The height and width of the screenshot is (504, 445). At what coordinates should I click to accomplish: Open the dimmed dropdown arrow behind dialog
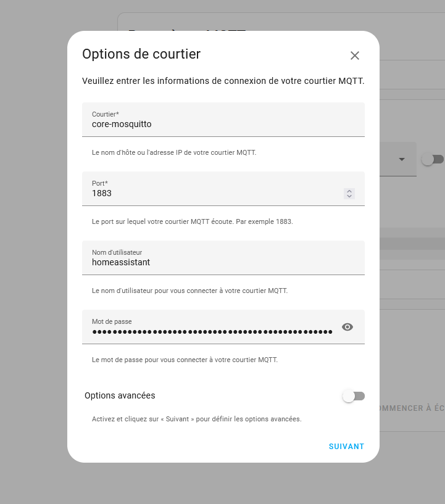(402, 159)
